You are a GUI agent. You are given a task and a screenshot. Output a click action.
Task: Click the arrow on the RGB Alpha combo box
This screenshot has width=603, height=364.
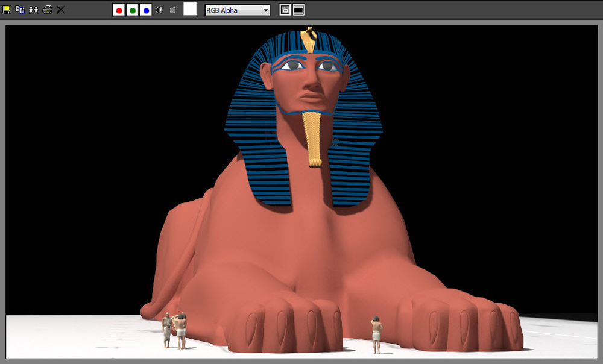(x=266, y=10)
